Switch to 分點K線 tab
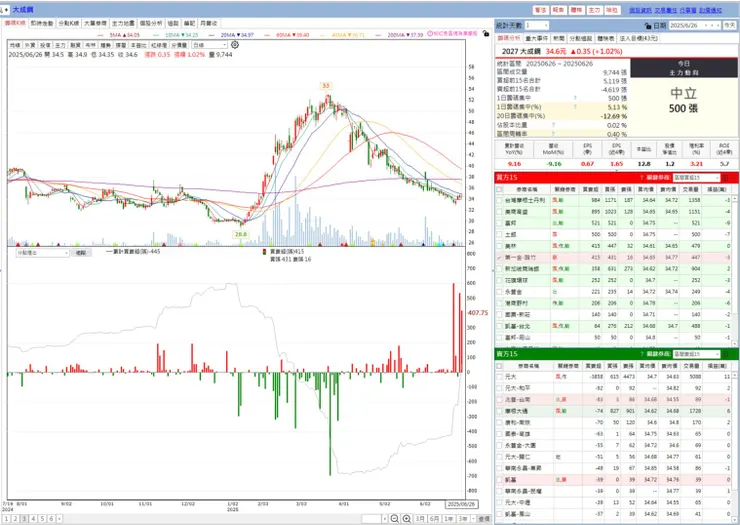Screen dimensions: 740x525 coord(69,23)
